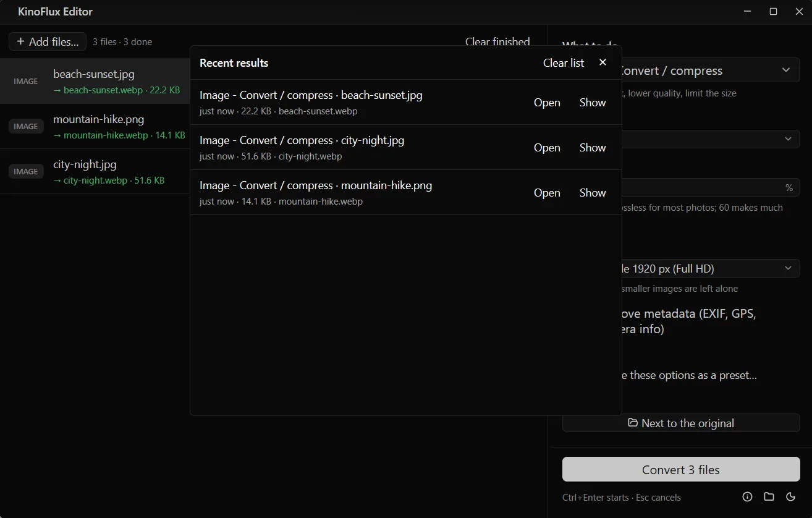
Task: Open the output folder icon in footer
Action: 769,496
